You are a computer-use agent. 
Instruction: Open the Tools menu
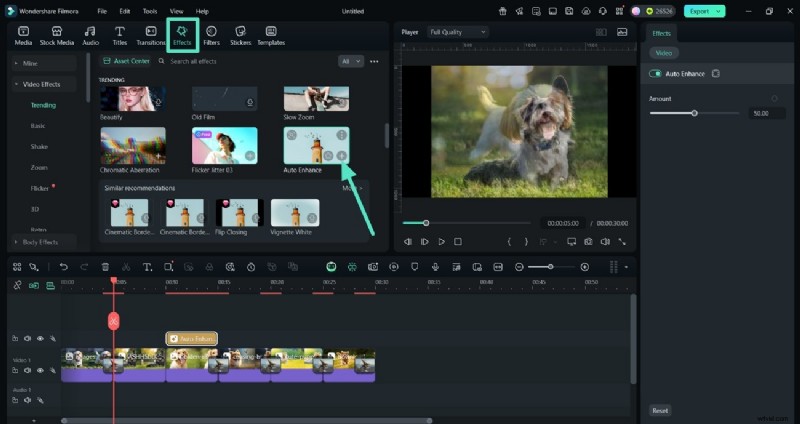coord(149,11)
